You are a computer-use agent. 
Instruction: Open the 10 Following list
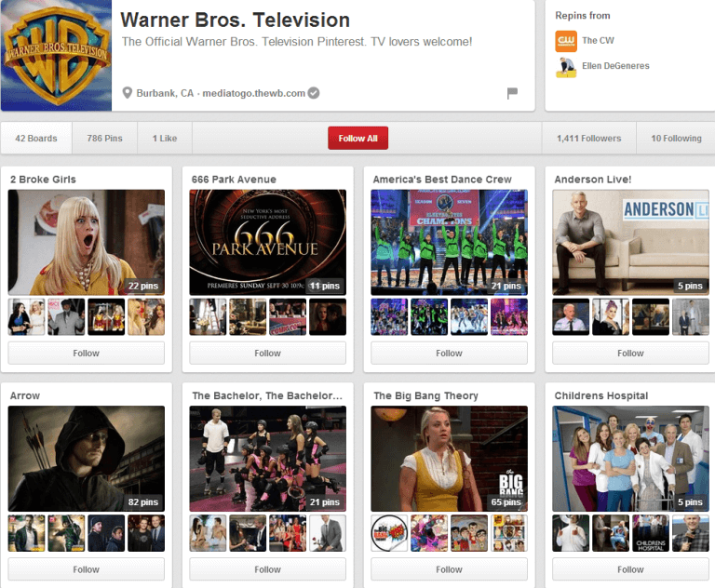click(676, 139)
